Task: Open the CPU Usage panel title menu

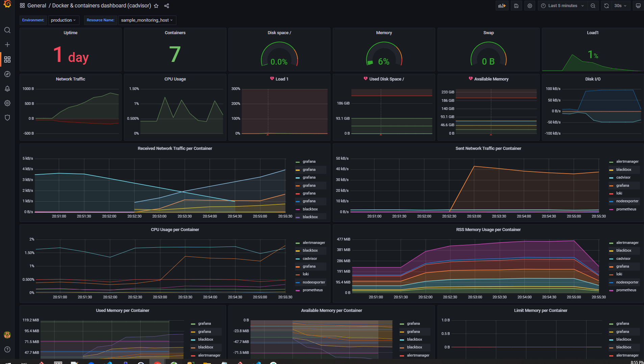Action: 175,79
